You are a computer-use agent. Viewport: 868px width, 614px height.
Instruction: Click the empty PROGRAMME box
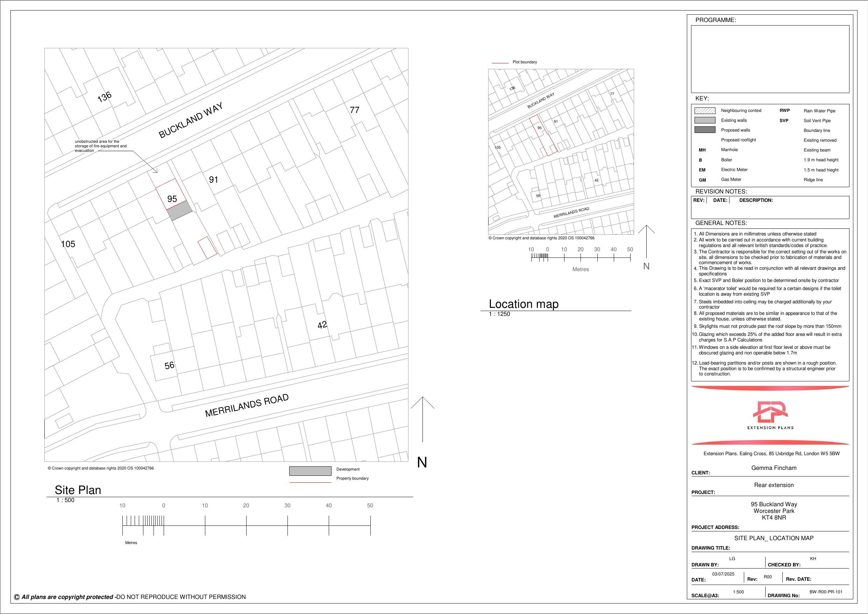[x=770, y=59]
